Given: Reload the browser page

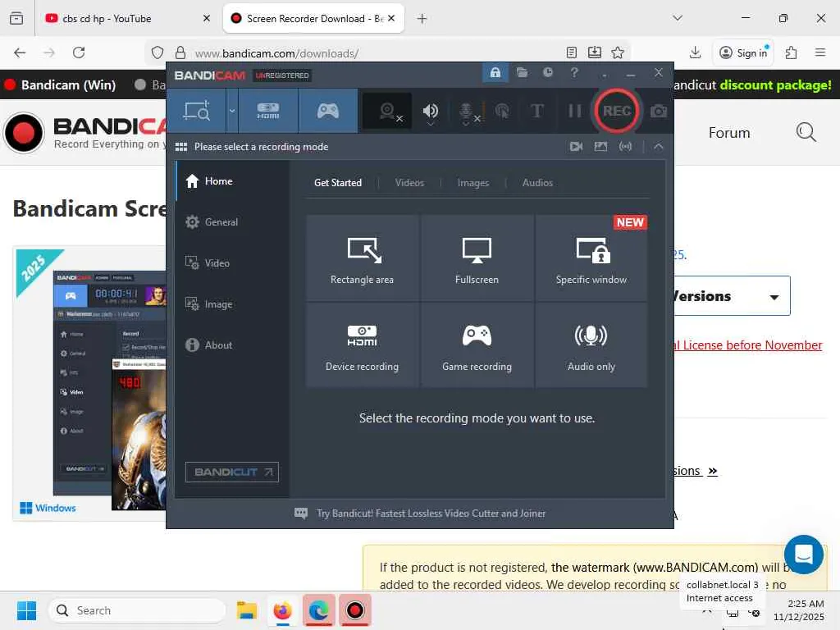Looking at the screenshot, I should (79, 52).
